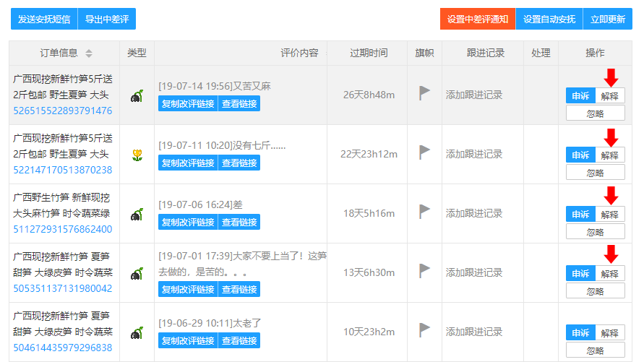Click the flag icon for order 504614435979296838

tap(424, 330)
